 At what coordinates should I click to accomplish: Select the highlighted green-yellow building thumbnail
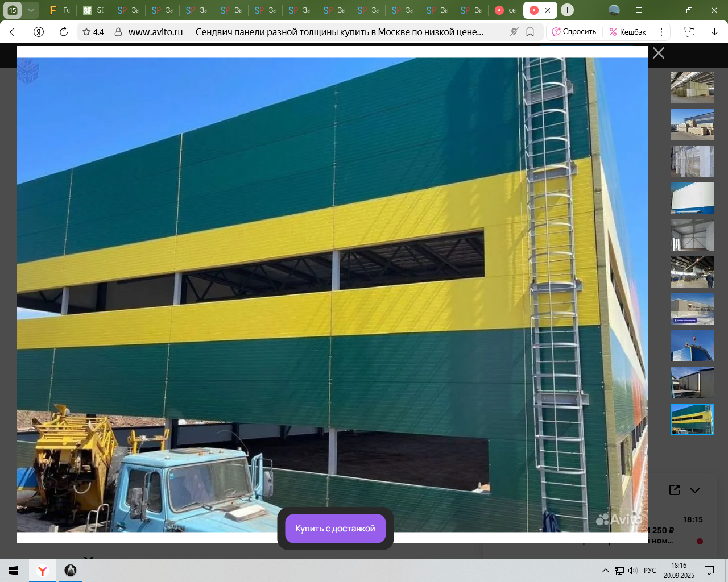tap(692, 419)
